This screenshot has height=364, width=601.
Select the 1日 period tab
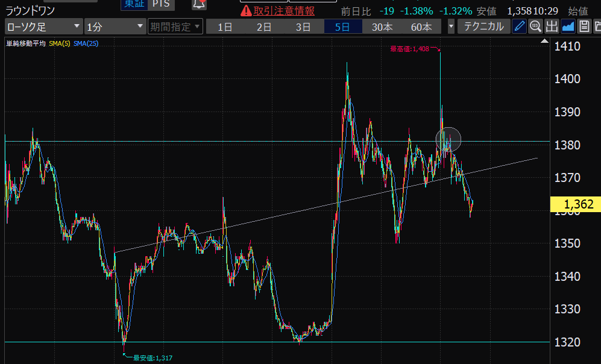225,27
